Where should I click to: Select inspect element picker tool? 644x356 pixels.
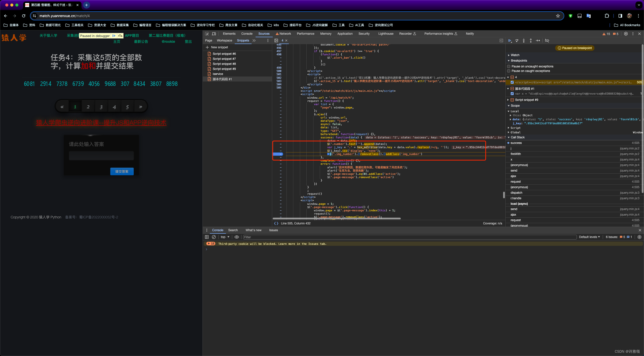[207, 34]
